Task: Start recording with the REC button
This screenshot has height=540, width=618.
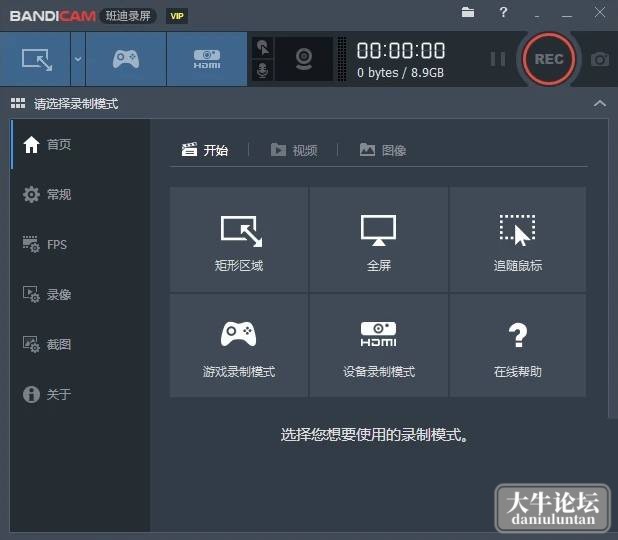Action: (549, 59)
